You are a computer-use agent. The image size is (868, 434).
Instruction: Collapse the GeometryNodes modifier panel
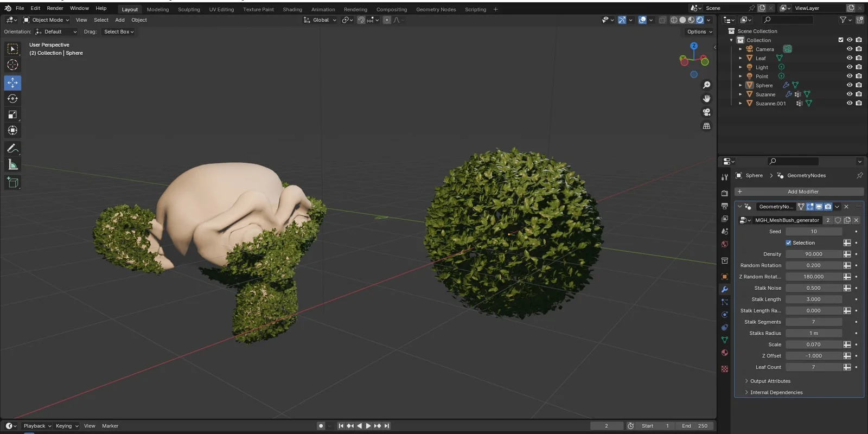pos(739,207)
